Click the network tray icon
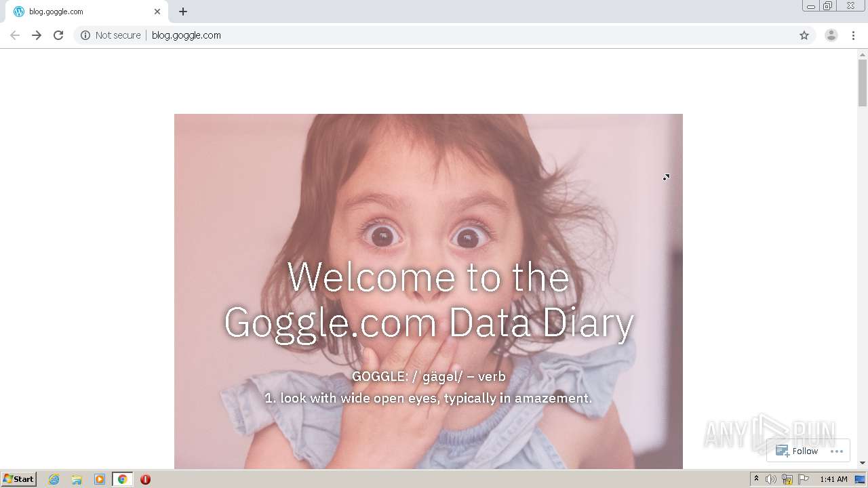The image size is (868, 488). pyautogui.click(x=787, y=479)
